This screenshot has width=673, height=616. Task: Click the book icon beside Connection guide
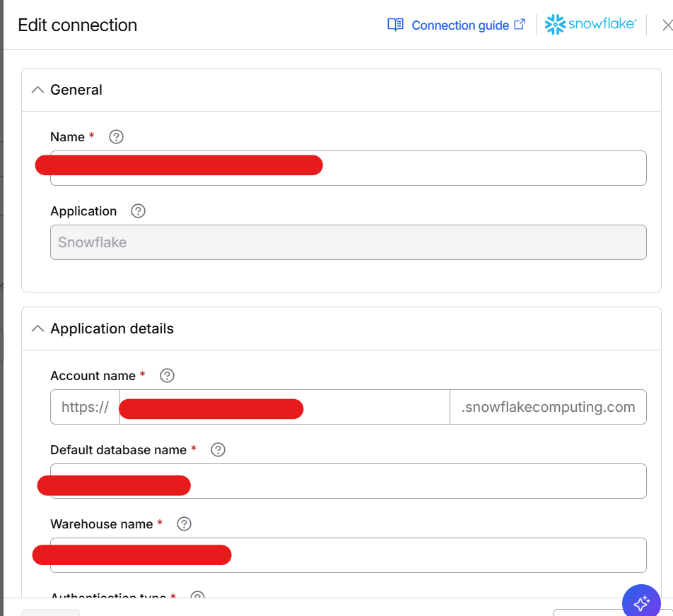click(x=395, y=25)
